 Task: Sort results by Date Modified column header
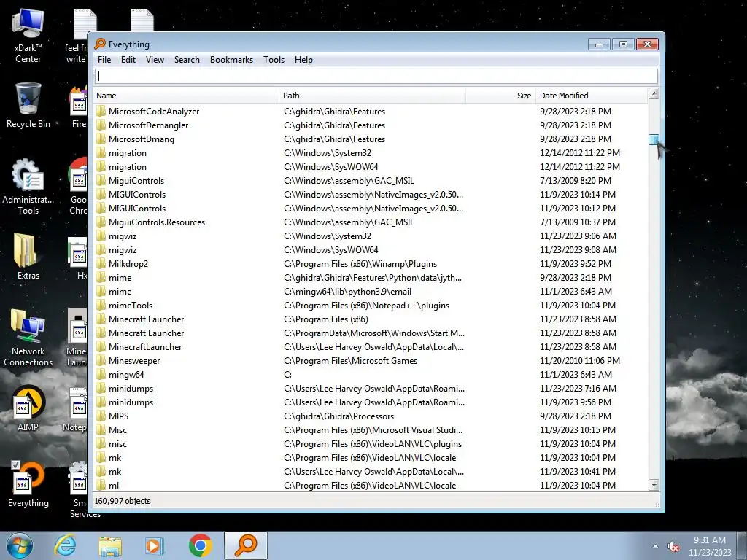[x=592, y=96]
